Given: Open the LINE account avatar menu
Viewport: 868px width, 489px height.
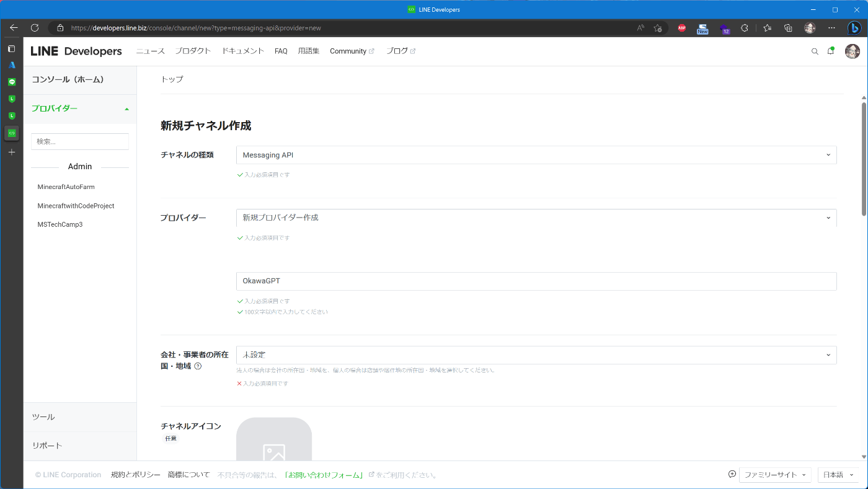Looking at the screenshot, I should tap(852, 51).
